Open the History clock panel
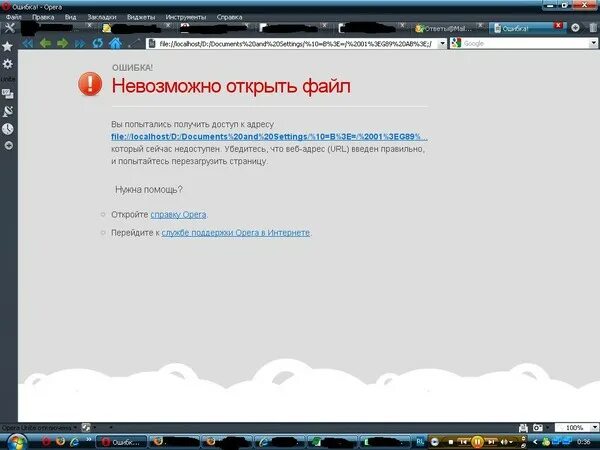Screen dimensions: 600x450 (x=8, y=129)
